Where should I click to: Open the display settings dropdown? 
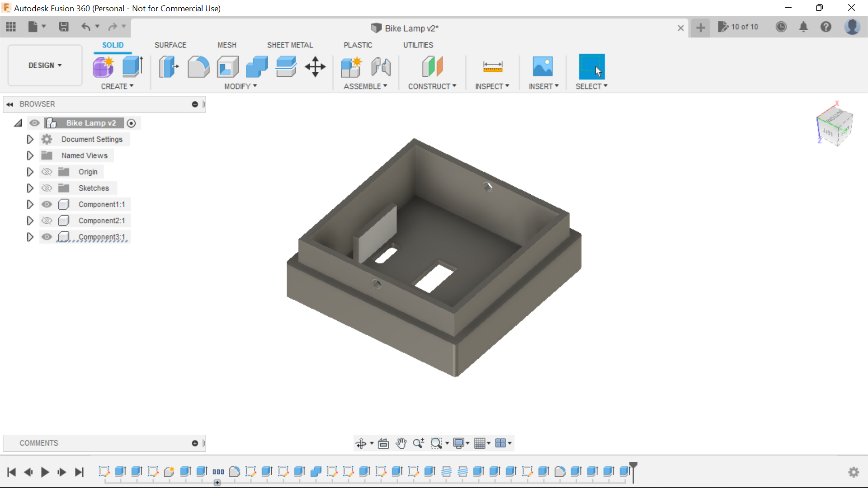461,443
